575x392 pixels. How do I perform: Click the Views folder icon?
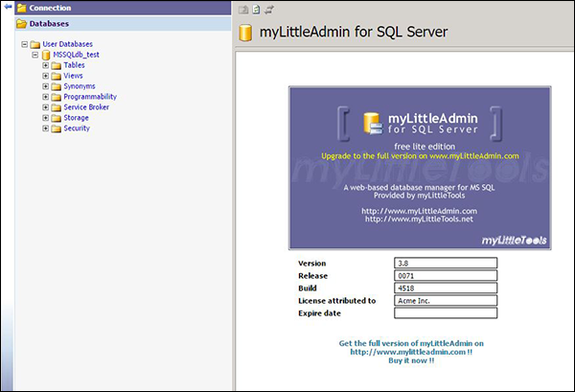(x=57, y=77)
